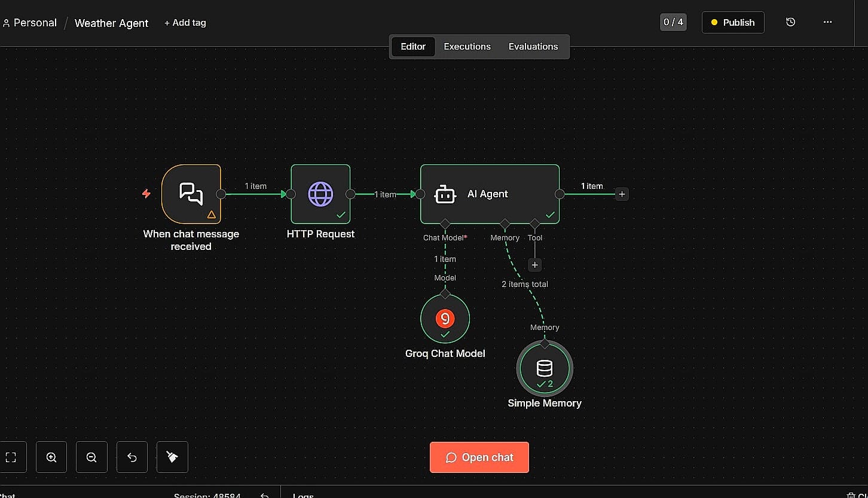Select the Editor tab
This screenshot has height=498, width=868.
(x=413, y=47)
